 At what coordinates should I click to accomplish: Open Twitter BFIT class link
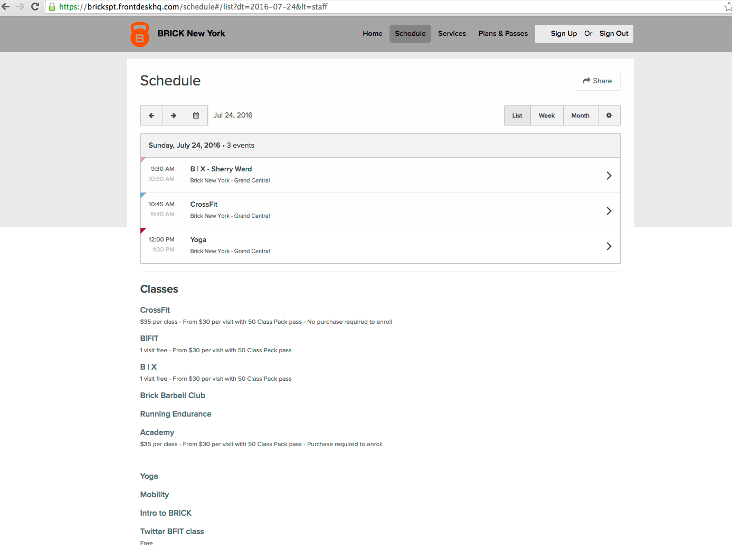(172, 532)
